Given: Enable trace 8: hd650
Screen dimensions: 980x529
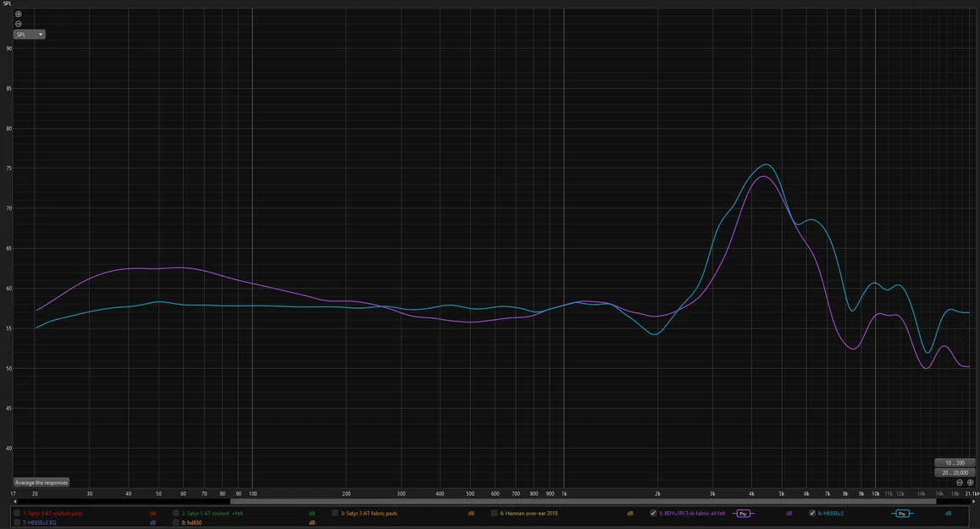Looking at the screenshot, I should coord(175,523).
